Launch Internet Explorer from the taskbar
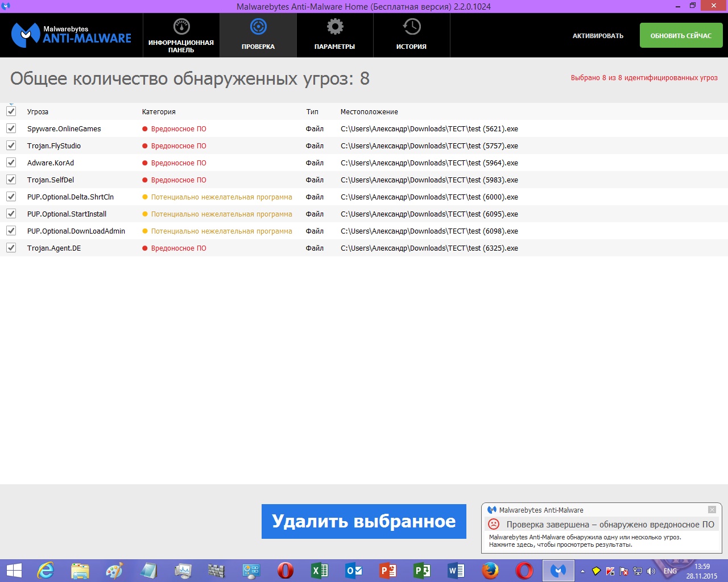 pos(45,570)
